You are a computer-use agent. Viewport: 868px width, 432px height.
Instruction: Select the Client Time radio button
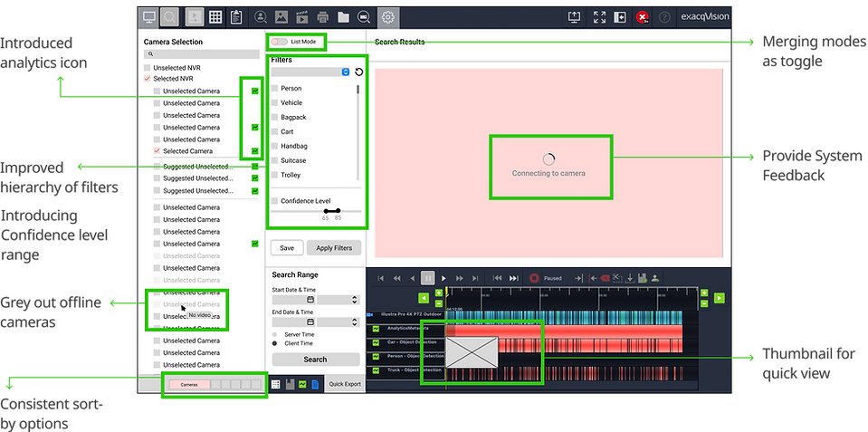click(274, 343)
